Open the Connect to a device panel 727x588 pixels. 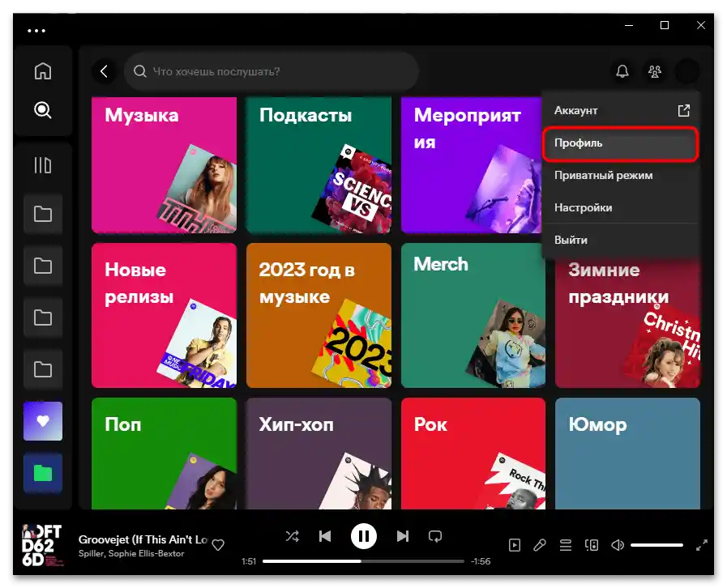(x=592, y=544)
